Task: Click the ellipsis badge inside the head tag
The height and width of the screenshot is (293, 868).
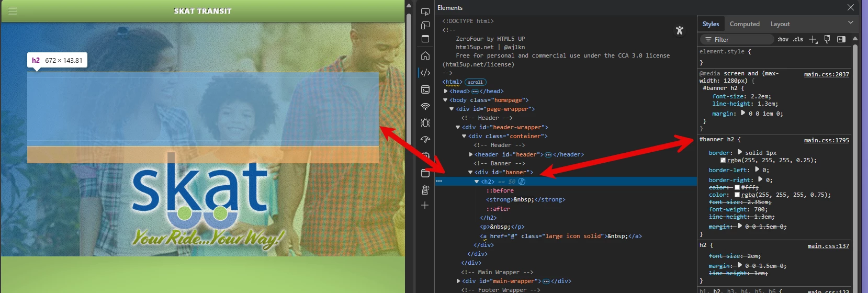Action: point(475,91)
